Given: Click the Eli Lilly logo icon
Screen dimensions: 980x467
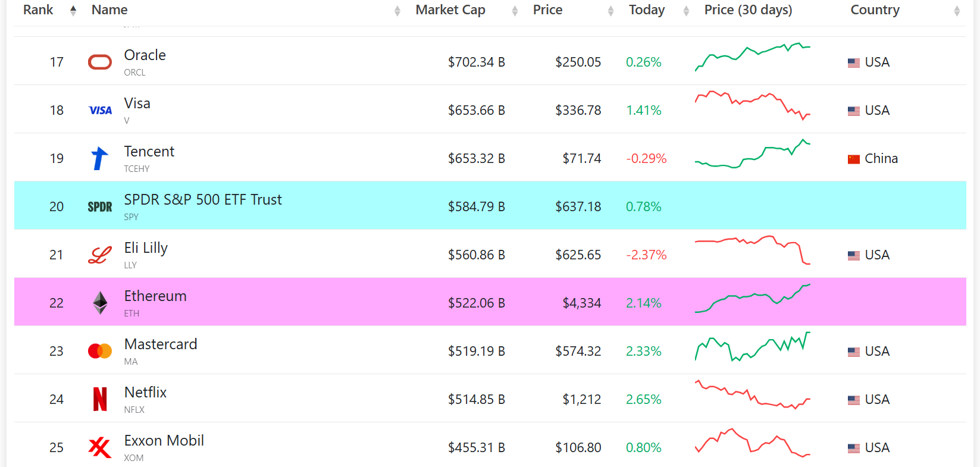Looking at the screenshot, I should click(100, 255).
